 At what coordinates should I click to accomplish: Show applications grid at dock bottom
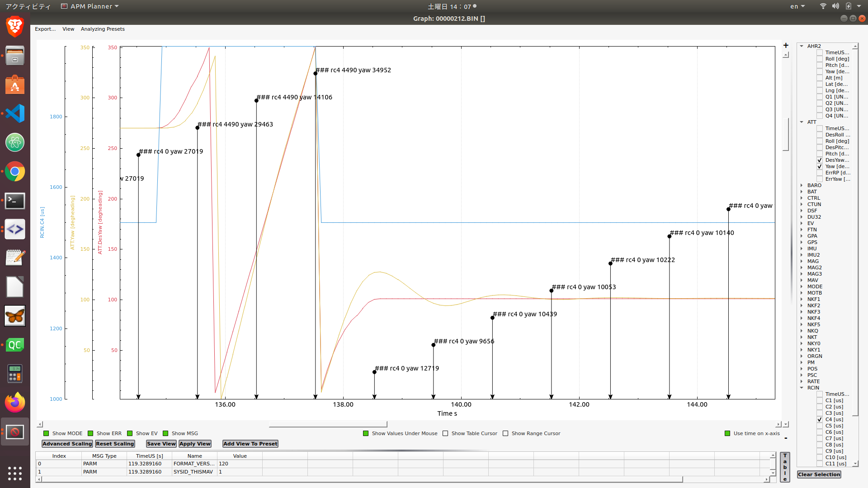[x=15, y=473]
